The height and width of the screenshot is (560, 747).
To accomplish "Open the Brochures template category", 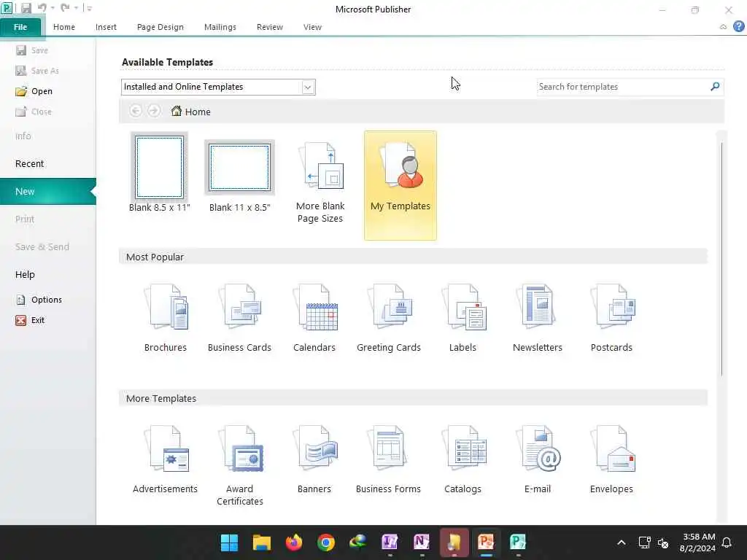I will (166, 318).
